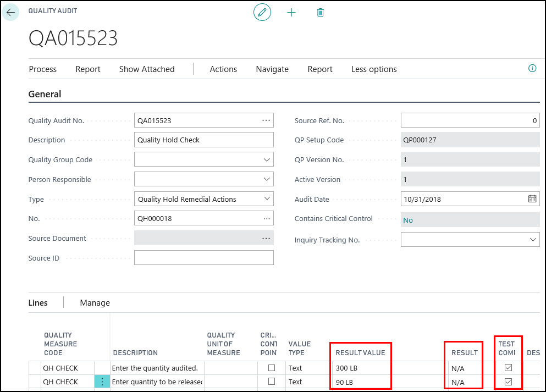Viewport: 546px width, 392px height.
Task: Click the information icon at right
Action: pyautogui.click(x=532, y=69)
